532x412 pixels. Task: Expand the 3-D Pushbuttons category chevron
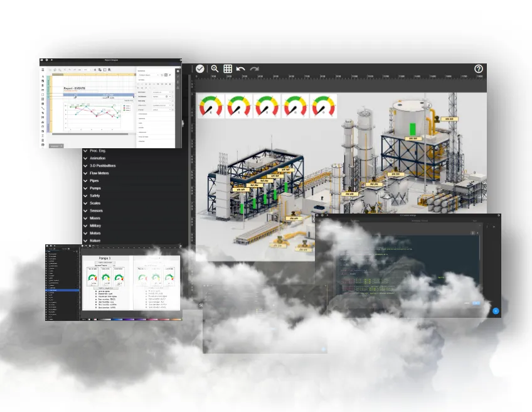pyautogui.click(x=85, y=166)
